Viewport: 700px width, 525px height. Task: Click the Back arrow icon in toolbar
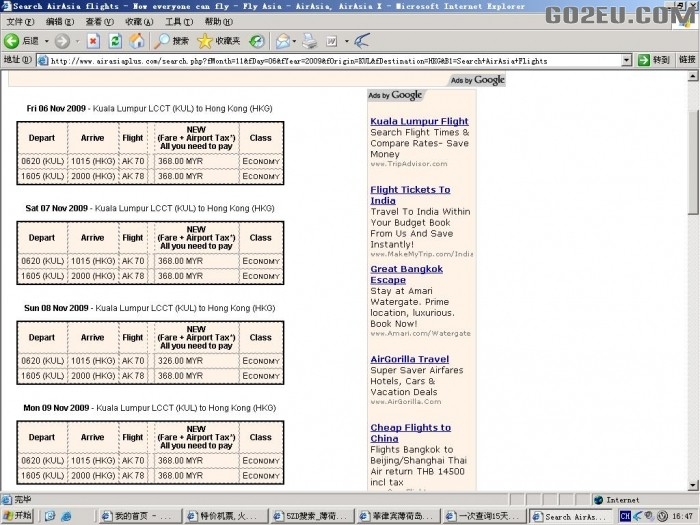[12, 41]
